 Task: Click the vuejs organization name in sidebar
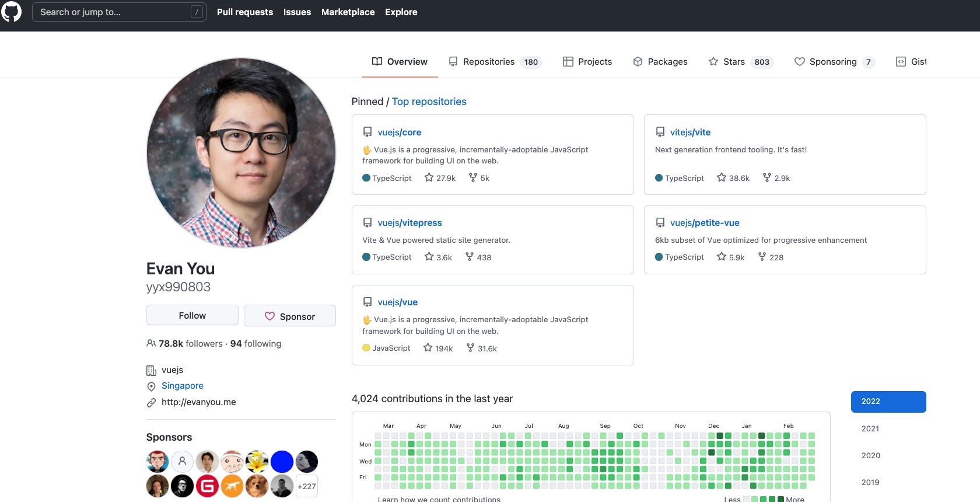[x=173, y=370]
